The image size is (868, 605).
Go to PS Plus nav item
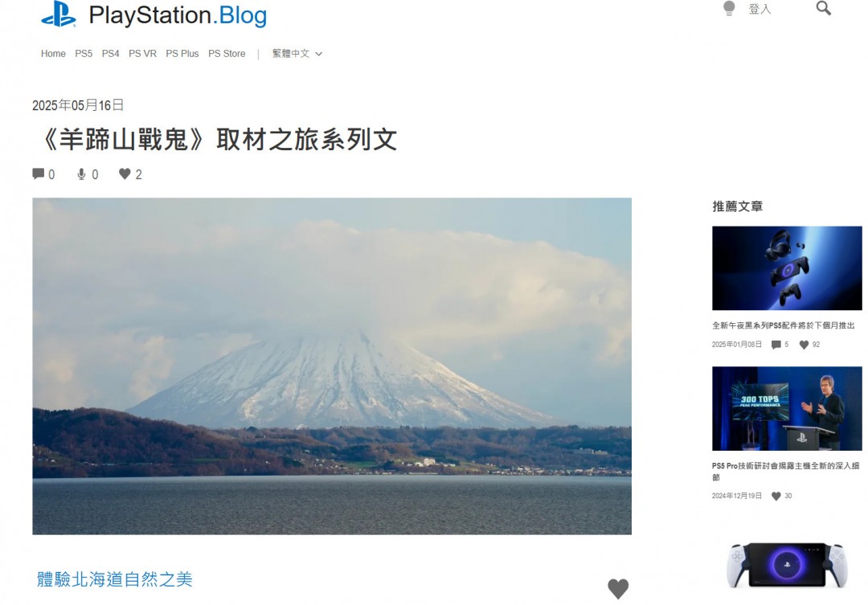click(182, 54)
